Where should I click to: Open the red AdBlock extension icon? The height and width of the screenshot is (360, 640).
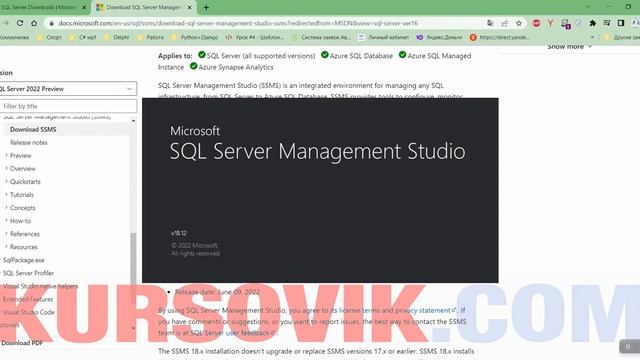point(536,23)
